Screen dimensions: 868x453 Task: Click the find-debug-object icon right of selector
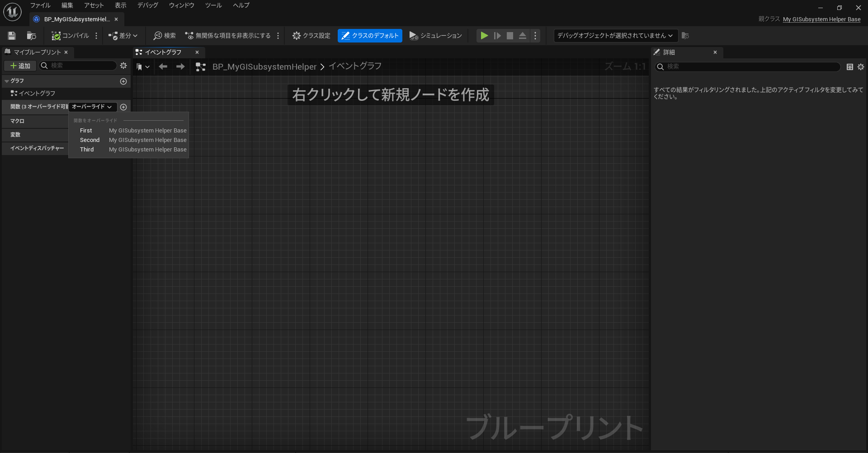685,36
